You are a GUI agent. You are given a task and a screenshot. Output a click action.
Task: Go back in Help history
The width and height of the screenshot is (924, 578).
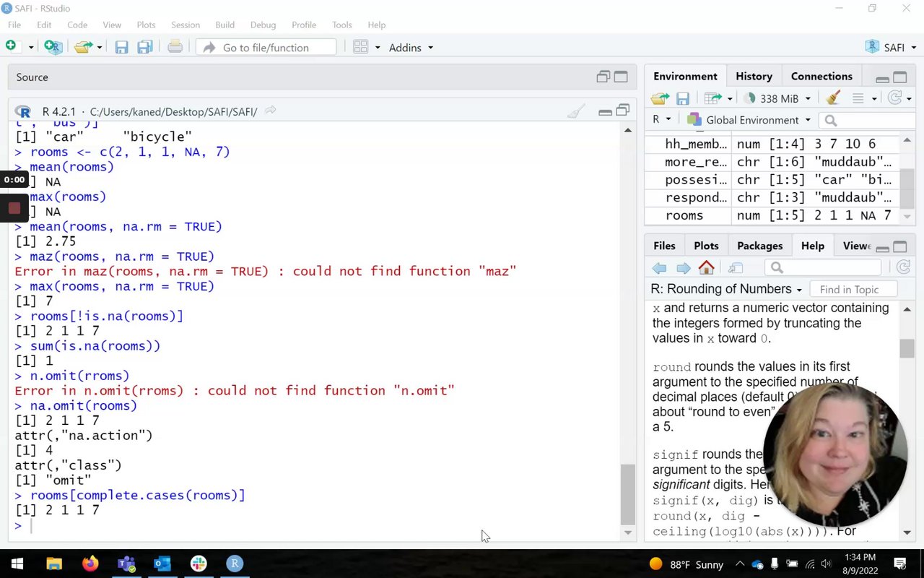tap(660, 268)
